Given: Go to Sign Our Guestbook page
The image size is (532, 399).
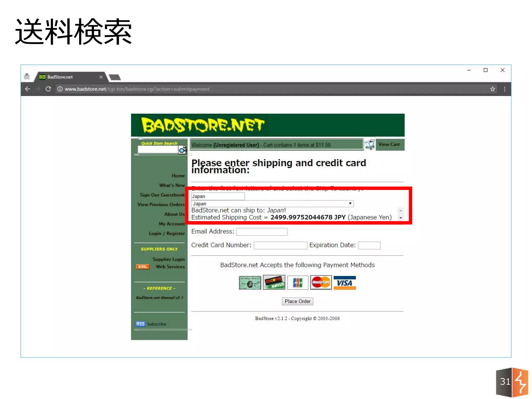Looking at the screenshot, I should (x=162, y=195).
